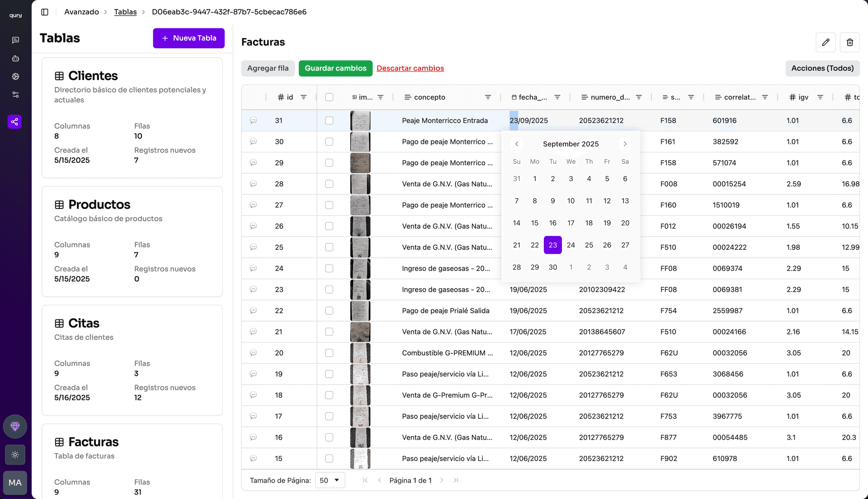Open the robot agents sidebar icon
This screenshot has width=868, height=499.
15,58
